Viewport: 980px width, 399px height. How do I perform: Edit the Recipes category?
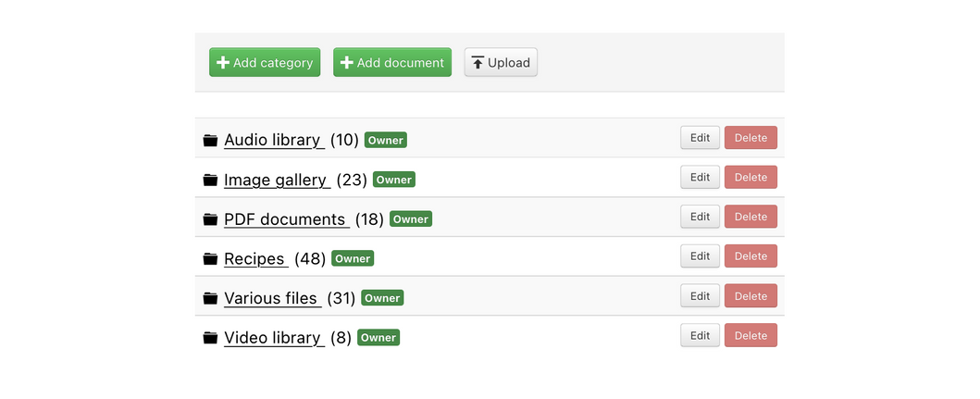700,256
